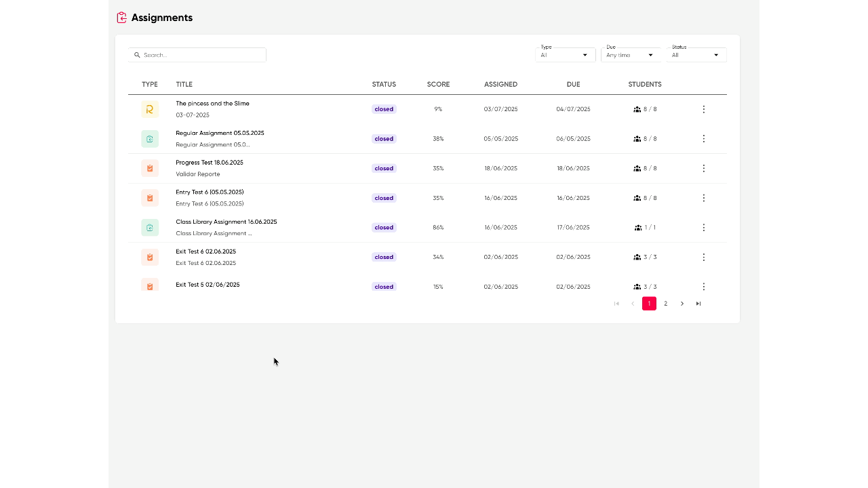
Task: Select the current page 1 button
Action: click(x=649, y=304)
